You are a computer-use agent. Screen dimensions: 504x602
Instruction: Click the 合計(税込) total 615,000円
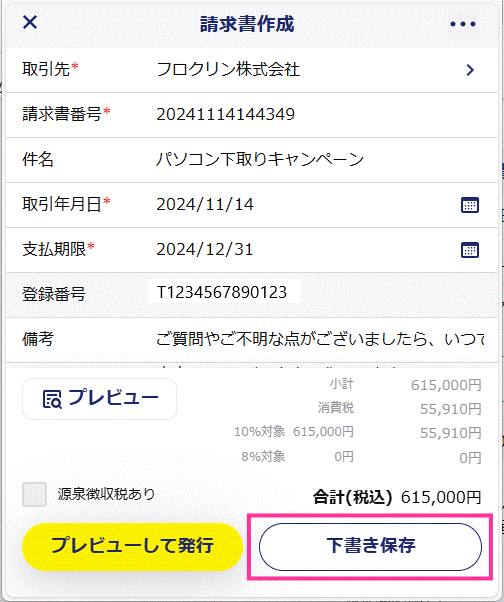pyautogui.click(x=441, y=498)
